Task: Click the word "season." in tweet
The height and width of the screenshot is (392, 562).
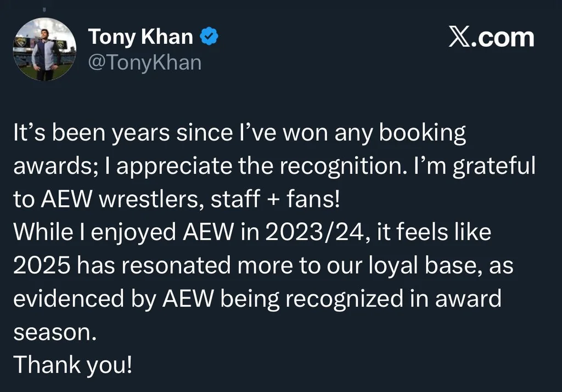Action: click(55, 333)
